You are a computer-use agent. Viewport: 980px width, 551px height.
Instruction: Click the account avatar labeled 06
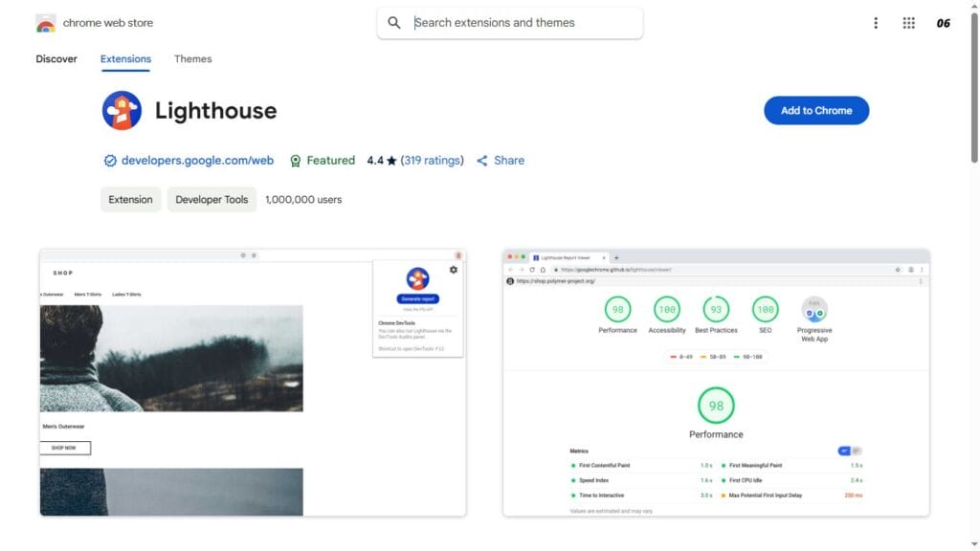(x=943, y=23)
